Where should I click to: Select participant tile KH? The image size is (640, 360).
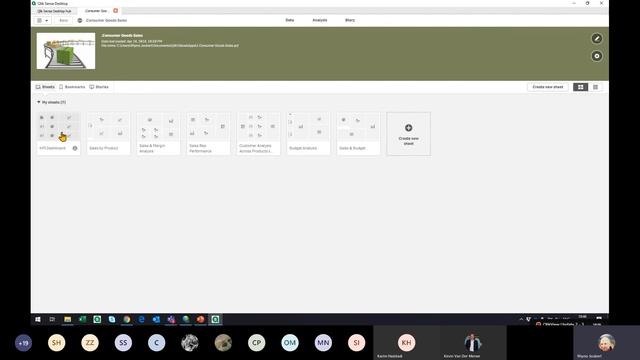[407, 343]
